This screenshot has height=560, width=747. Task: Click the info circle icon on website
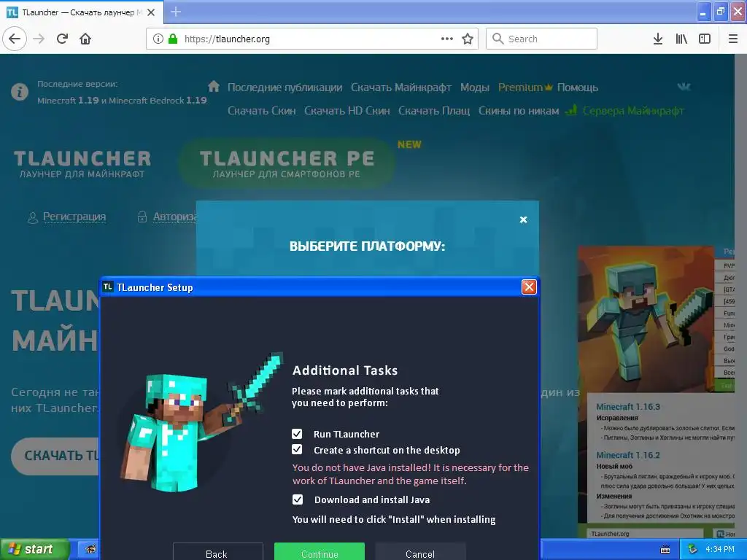pyautogui.click(x=20, y=91)
